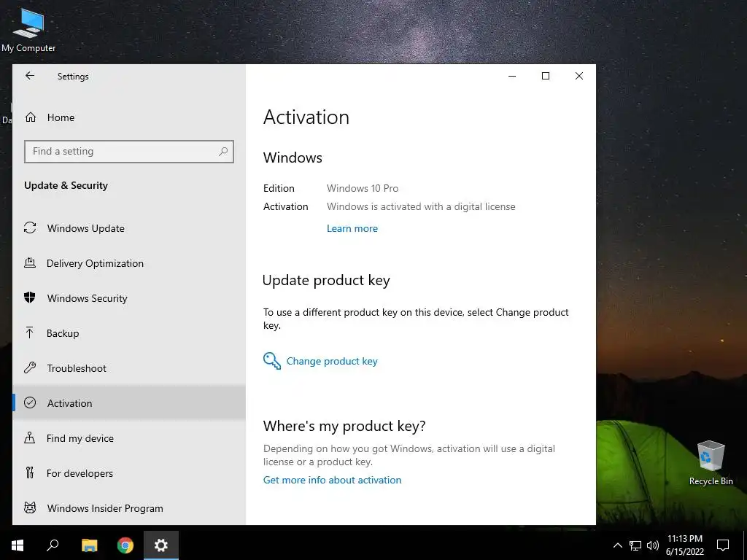Screen dimensions: 747x560
Task: Click the Delivery Optimization icon
Action: point(30,262)
